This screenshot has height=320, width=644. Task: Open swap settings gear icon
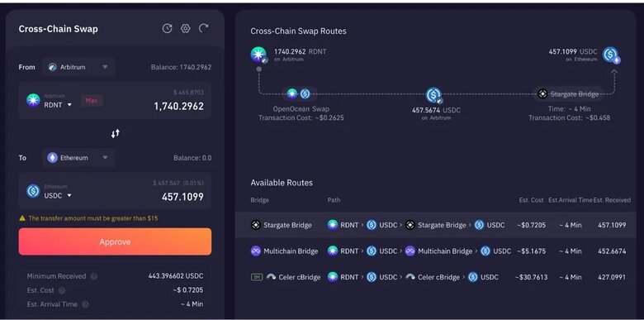click(186, 28)
